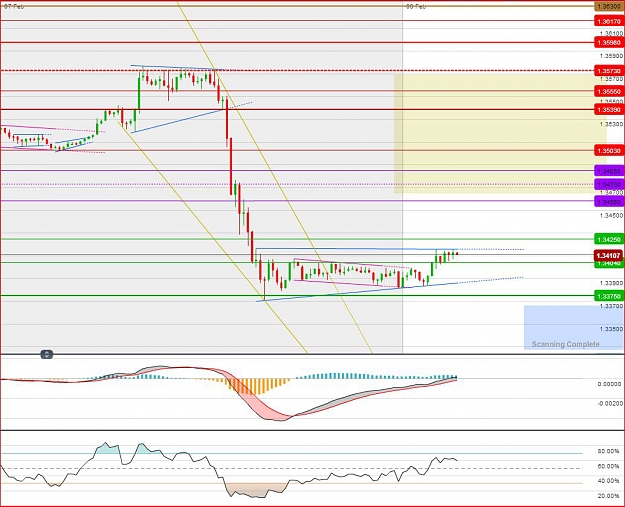The height and width of the screenshot is (507, 625).
Task: Select the purple 1.34850 level label
Action: click(609, 171)
